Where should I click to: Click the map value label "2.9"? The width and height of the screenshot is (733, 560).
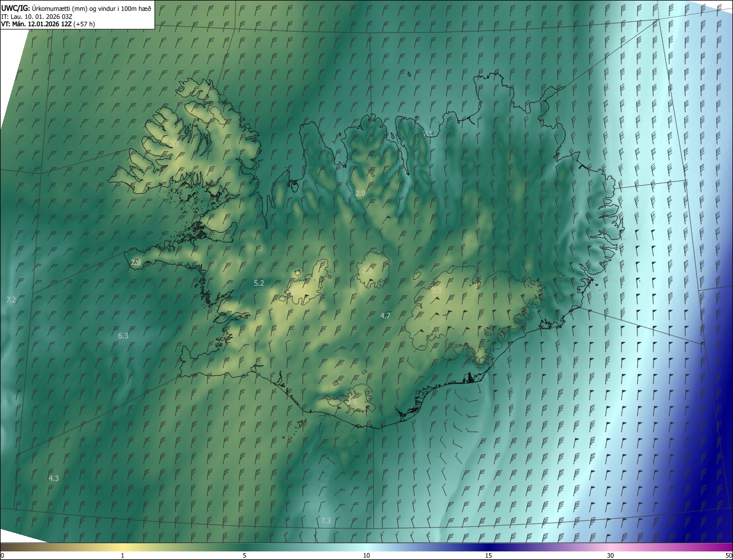[x=360, y=194]
